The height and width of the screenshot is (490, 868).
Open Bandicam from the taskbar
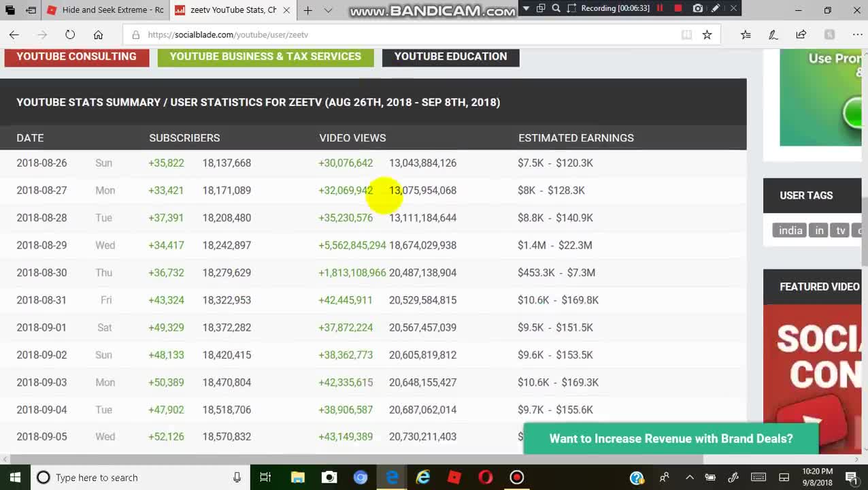tap(517, 477)
